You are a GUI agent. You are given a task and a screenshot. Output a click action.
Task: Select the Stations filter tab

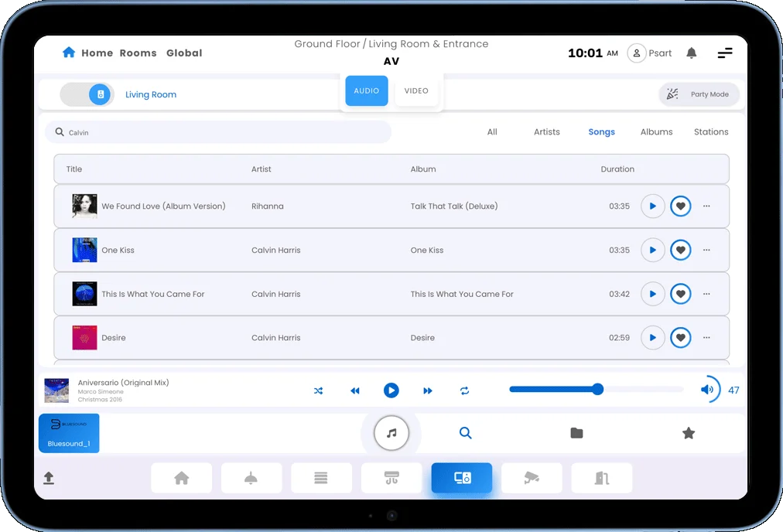tap(710, 131)
